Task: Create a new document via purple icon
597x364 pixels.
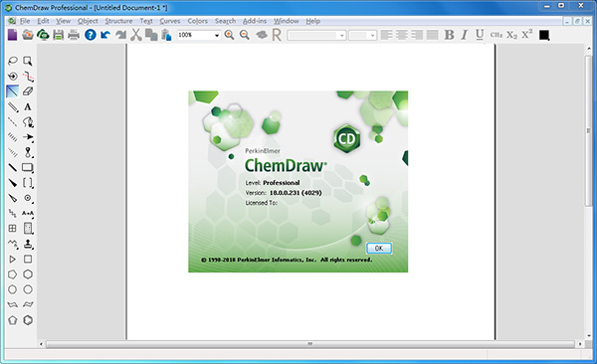Action: [x=12, y=35]
